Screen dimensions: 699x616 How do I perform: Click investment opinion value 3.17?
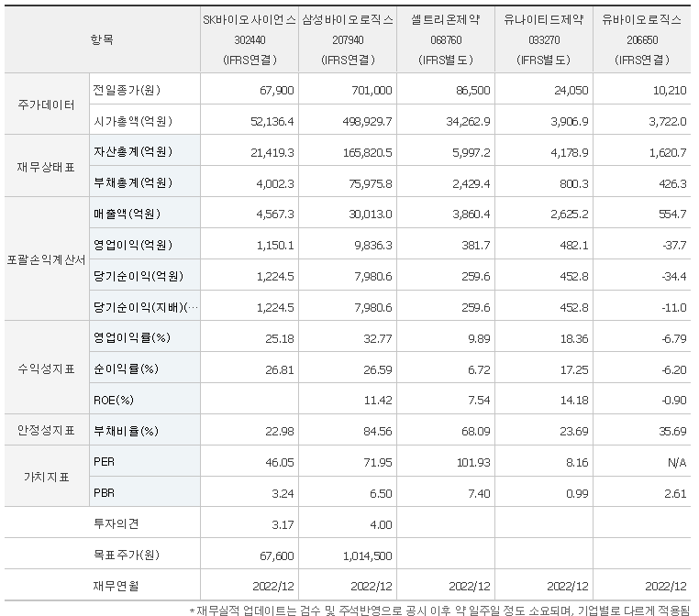[x=283, y=525]
